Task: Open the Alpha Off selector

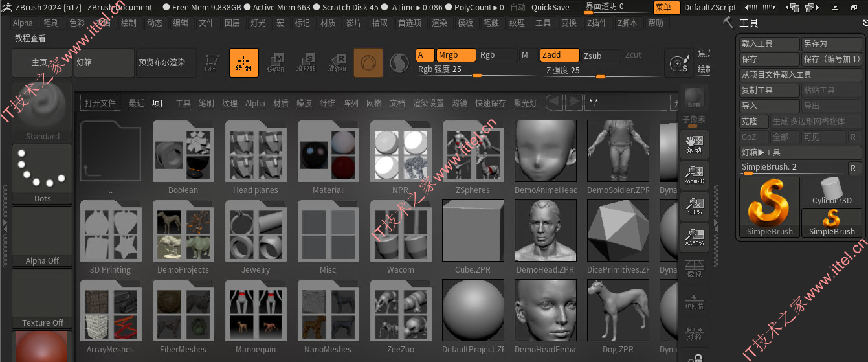Action: coord(42,236)
